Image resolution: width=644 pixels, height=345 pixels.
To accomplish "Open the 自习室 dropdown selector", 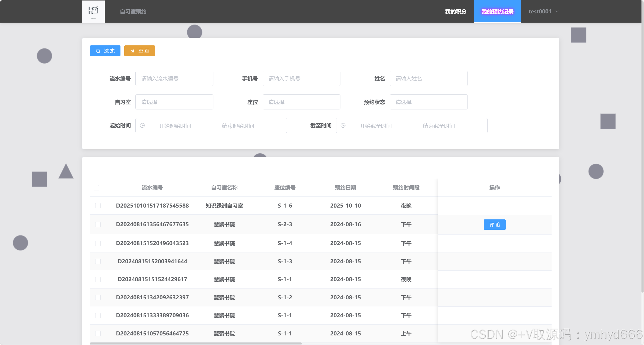I will (174, 102).
